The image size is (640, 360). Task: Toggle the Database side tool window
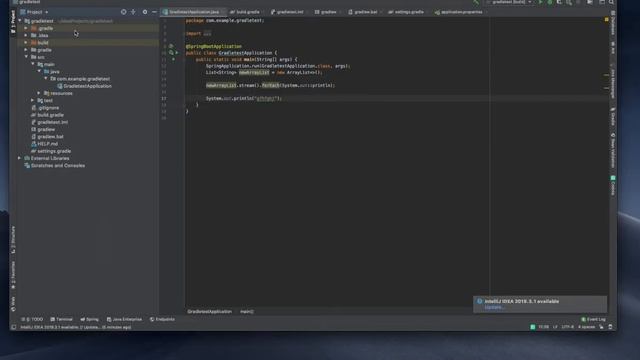coord(613,23)
